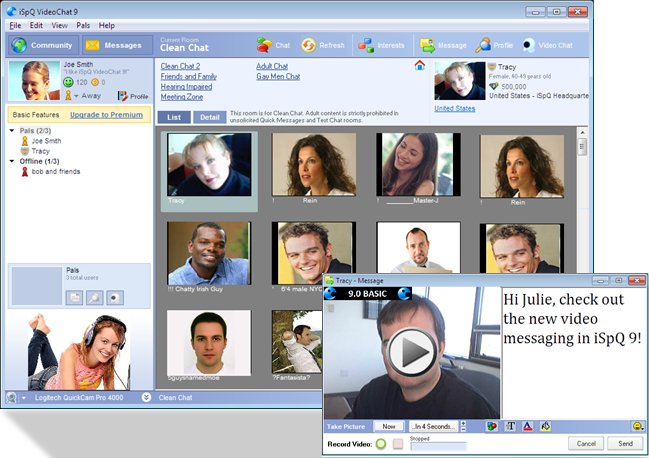Select Tracy's thumbnail in the room list
Screen dimensions: 649x458
(209, 165)
